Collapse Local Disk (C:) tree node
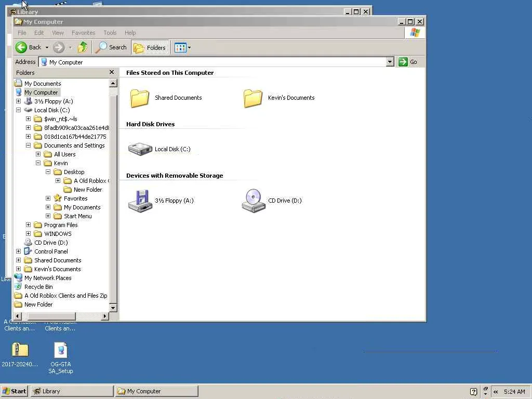532x399 pixels. [18, 110]
